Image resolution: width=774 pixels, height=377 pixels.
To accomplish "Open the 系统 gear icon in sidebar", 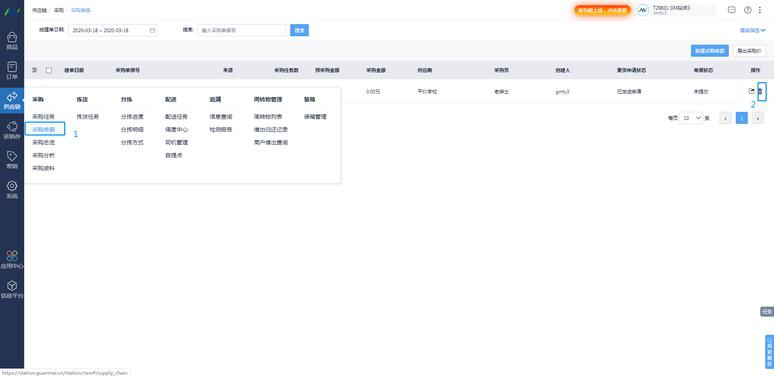I will [12, 190].
